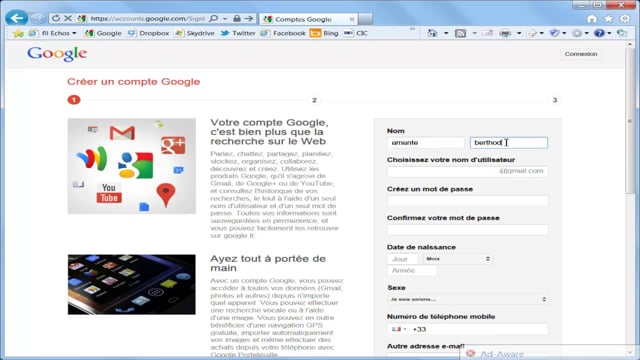Open the Dropbox bookmark
Screen dimensions: 640x360
pyautogui.click(x=148, y=33)
